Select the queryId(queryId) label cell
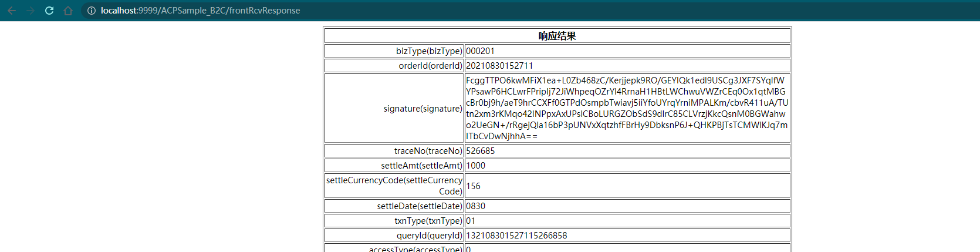Screen dimensions: 980x252 tap(394, 236)
